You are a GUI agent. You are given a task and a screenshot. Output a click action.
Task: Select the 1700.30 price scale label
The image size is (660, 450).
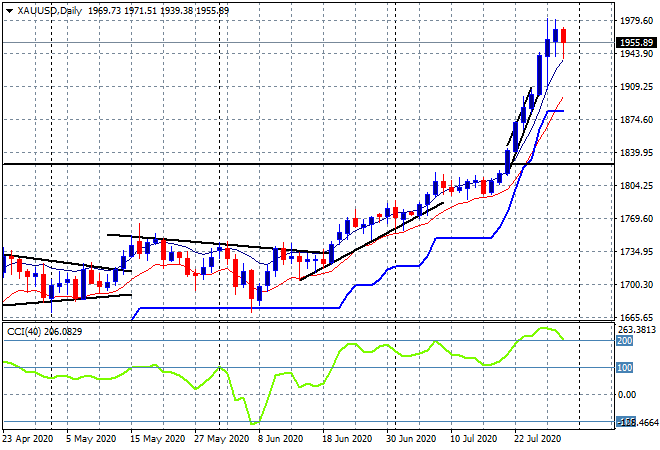click(x=636, y=285)
